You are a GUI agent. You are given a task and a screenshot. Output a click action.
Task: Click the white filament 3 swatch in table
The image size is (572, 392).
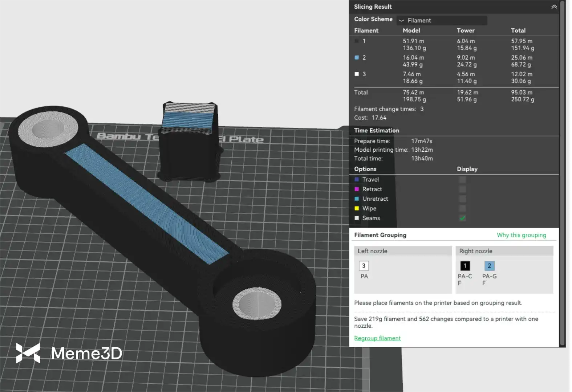[357, 74]
